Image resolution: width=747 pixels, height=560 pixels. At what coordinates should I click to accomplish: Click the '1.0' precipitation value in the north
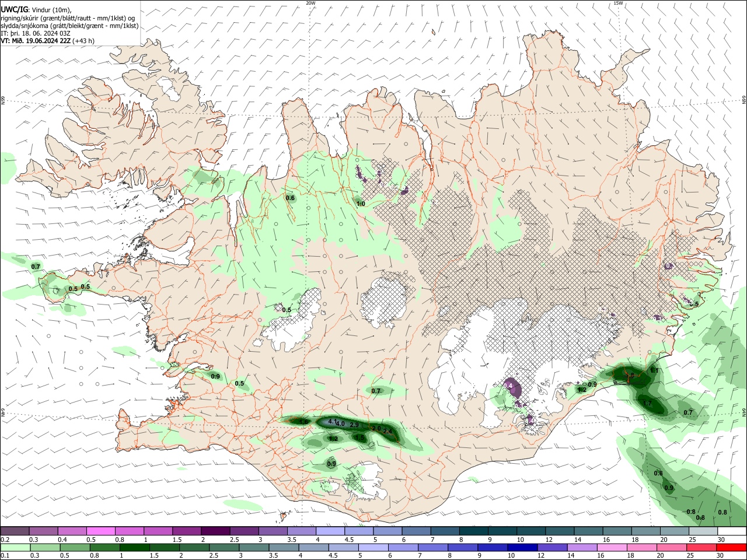361,204
